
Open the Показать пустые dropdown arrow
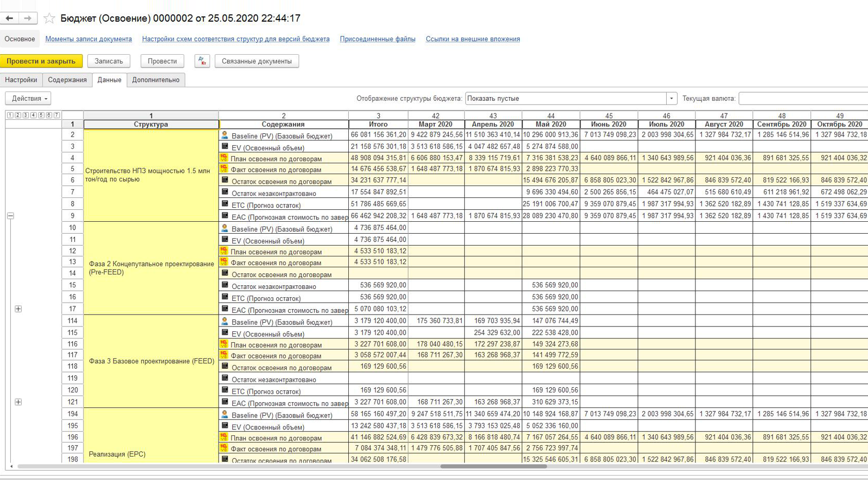pyautogui.click(x=672, y=99)
